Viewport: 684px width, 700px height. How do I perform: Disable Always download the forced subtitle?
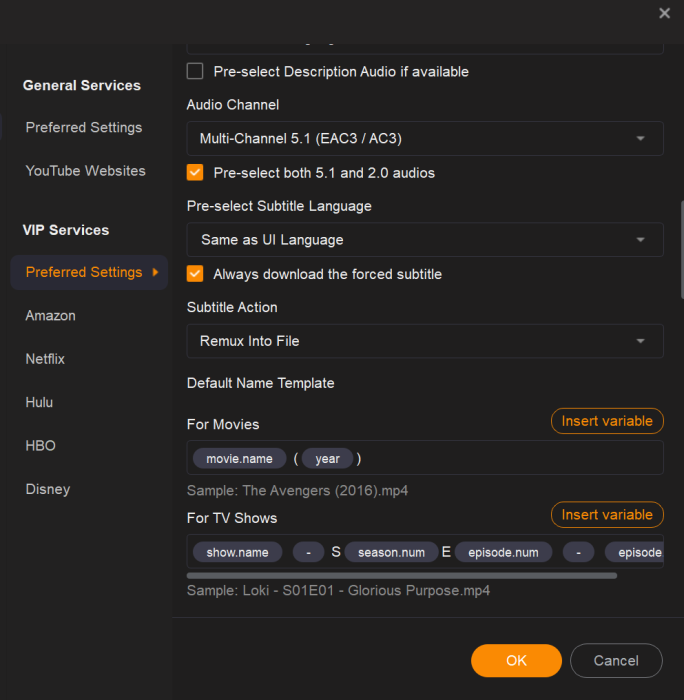pyautogui.click(x=195, y=273)
